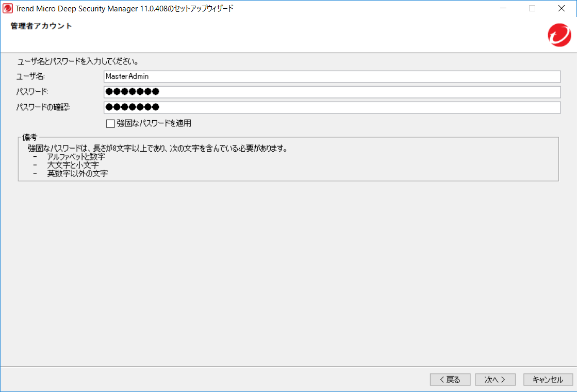Image resolution: width=577 pixels, height=392 pixels.
Task: Click the red Trend Micro logo
Action: (x=559, y=35)
